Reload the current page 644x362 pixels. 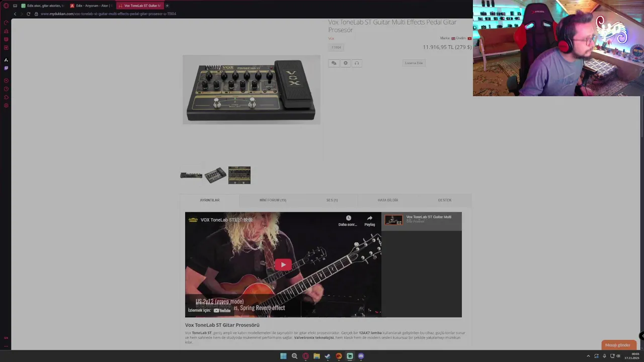click(29, 14)
